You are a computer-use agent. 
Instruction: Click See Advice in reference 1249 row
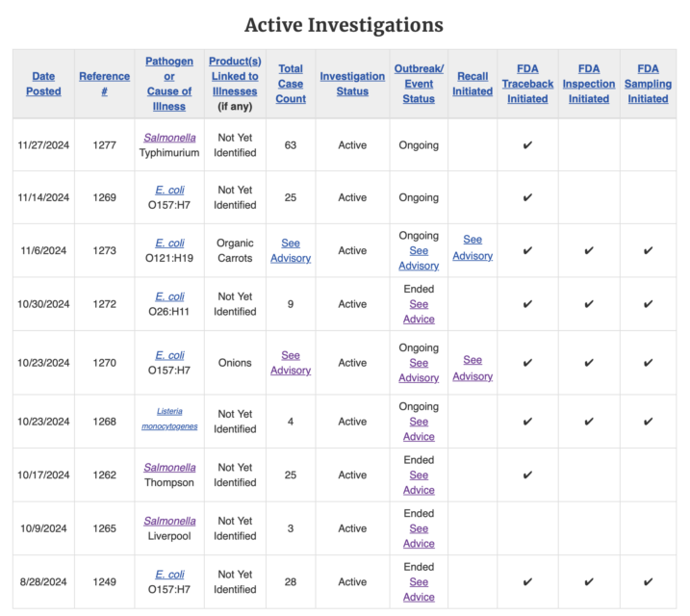419,590
